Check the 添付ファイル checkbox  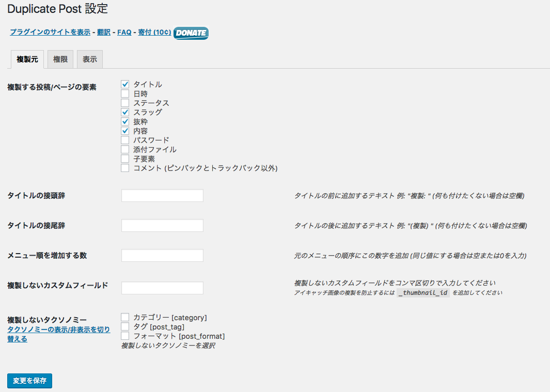click(x=125, y=149)
